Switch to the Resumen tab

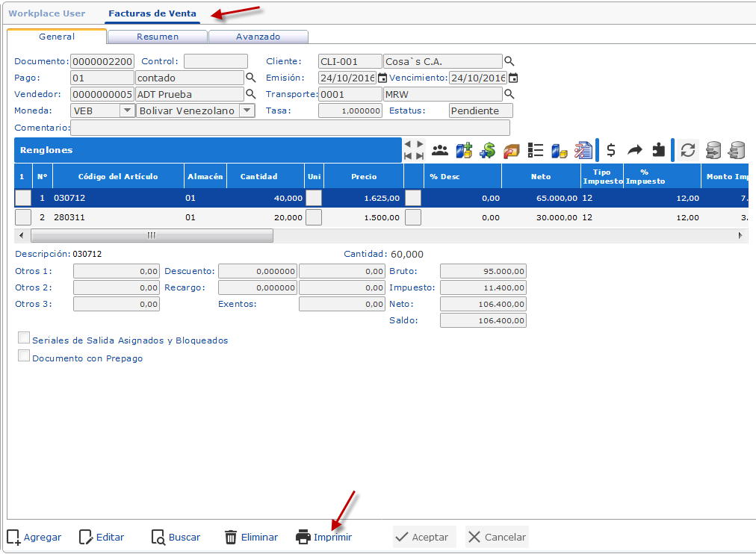click(158, 37)
